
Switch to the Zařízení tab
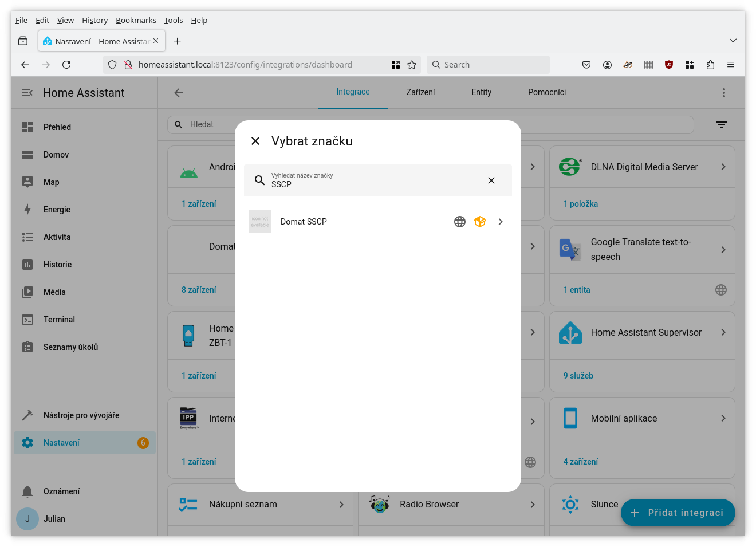420,92
